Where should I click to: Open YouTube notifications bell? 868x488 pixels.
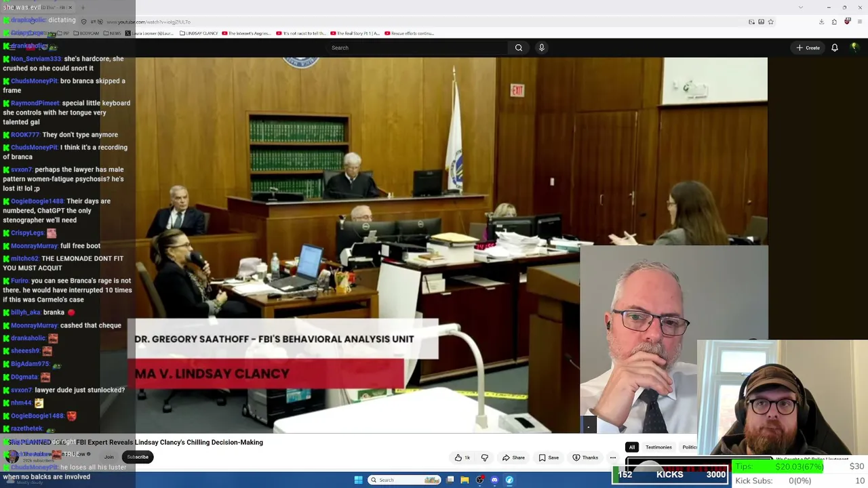(835, 47)
